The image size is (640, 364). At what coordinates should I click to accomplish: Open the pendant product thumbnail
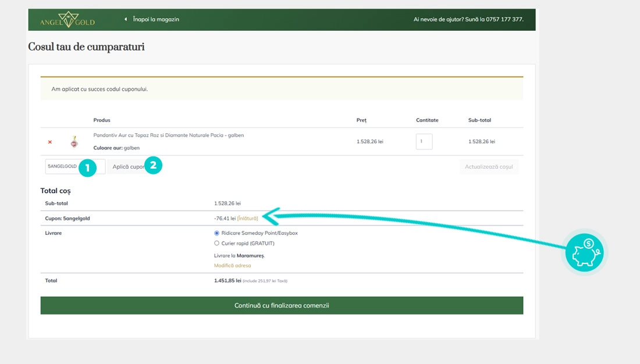[x=74, y=141]
